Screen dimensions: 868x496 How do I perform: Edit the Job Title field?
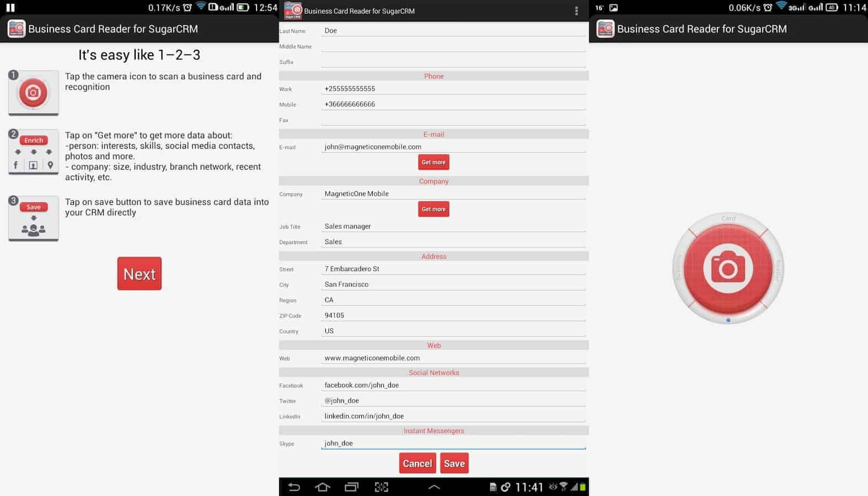[453, 227]
